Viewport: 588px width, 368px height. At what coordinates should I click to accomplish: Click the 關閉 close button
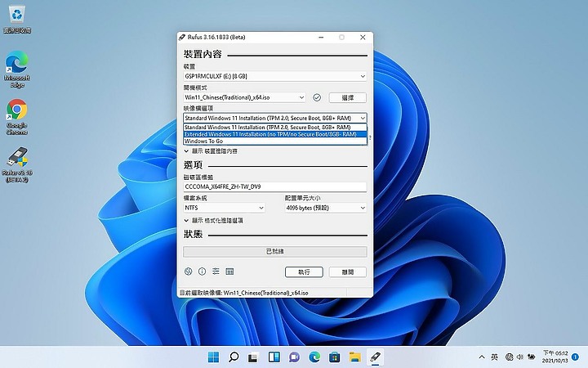(348, 272)
